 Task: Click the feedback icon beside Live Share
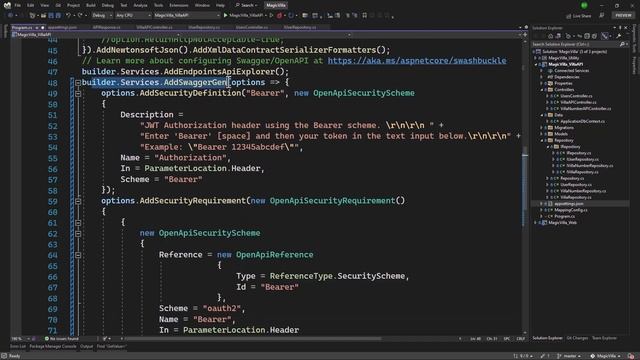(602, 16)
